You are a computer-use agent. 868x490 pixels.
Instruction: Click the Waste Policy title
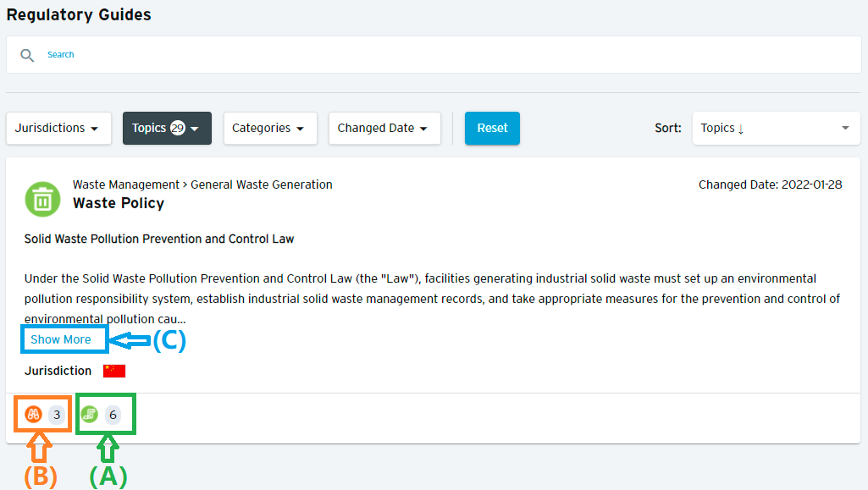(119, 203)
